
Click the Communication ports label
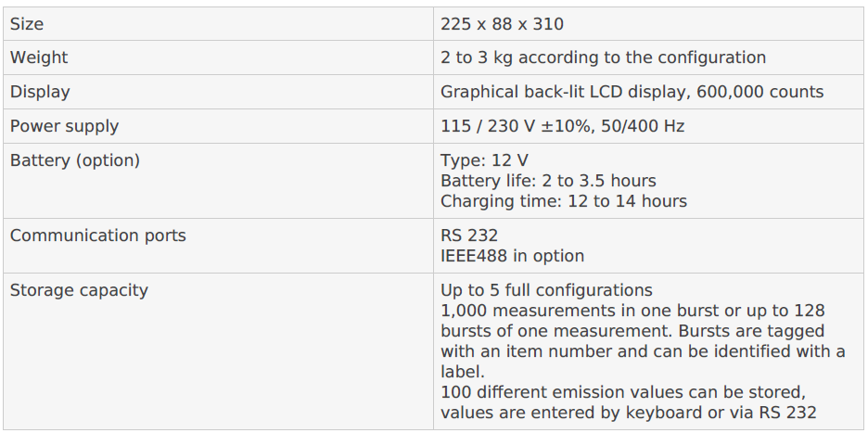pos(98,236)
